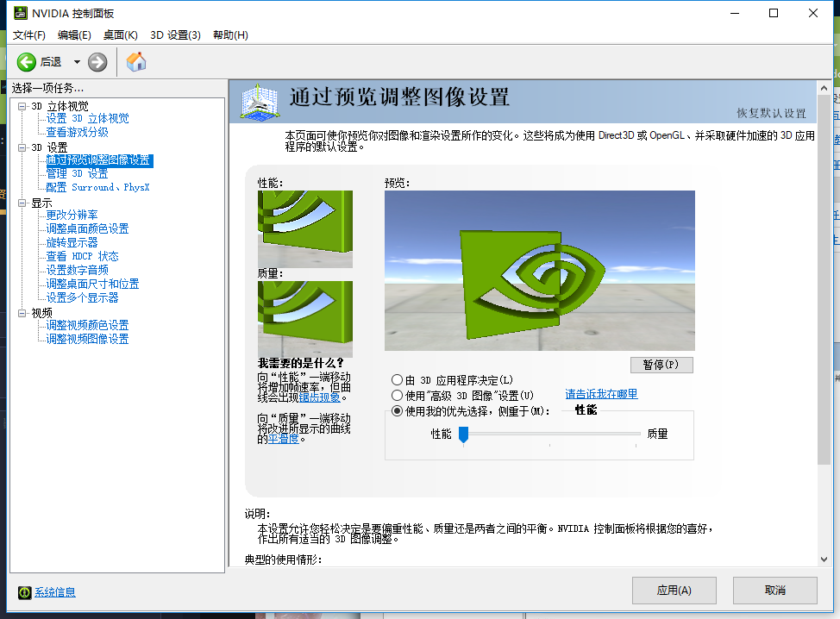The image size is (840, 619).
Task: Select 设置数字音频 tree item
Action: (x=77, y=271)
